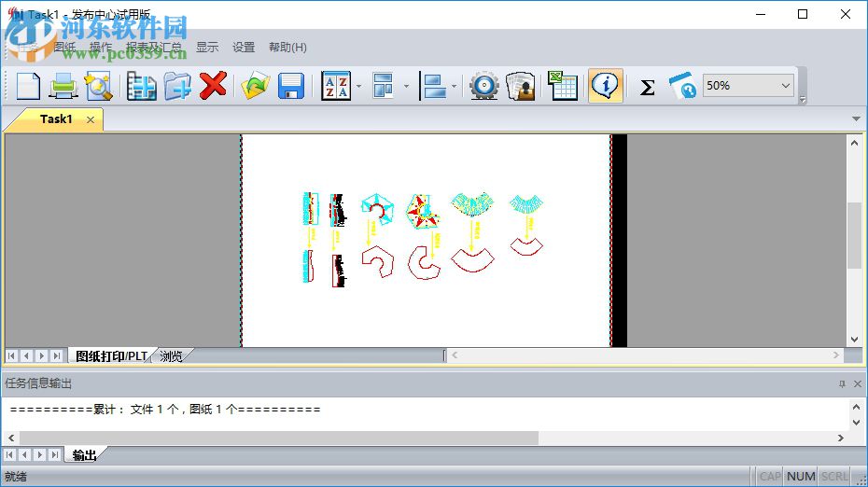The image size is (868, 487).
Task: Open the print preview magnifier icon
Action: point(99,87)
